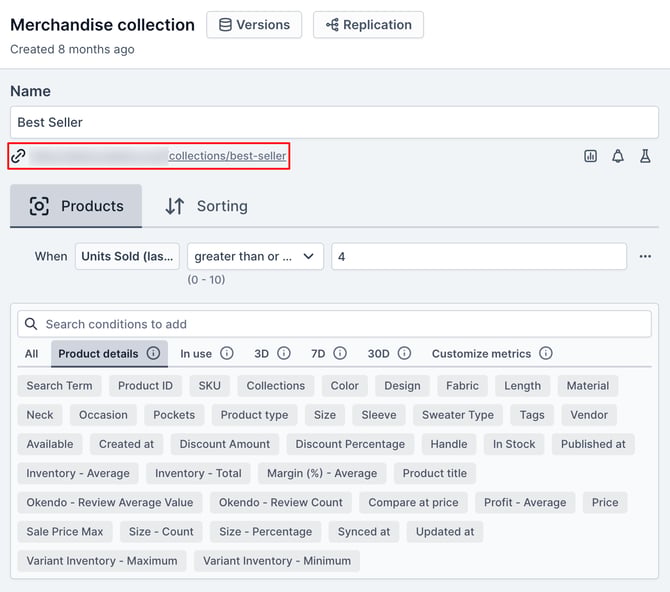Select the All conditions filter tab
The height and width of the screenshot is (592, 670).
[x=32, y=353]
